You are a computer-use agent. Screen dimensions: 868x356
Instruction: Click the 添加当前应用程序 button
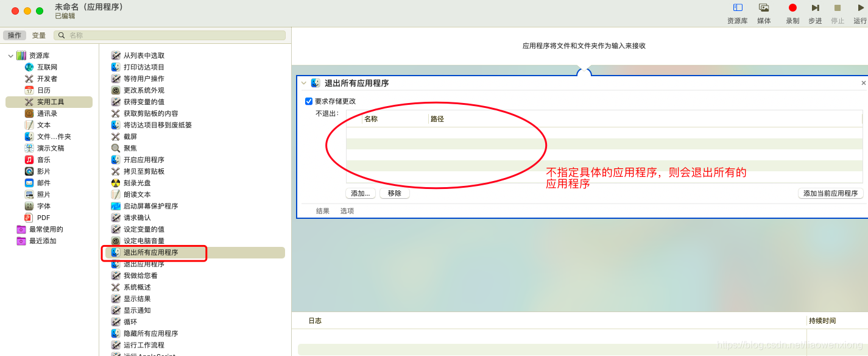(x=830, y=193)
